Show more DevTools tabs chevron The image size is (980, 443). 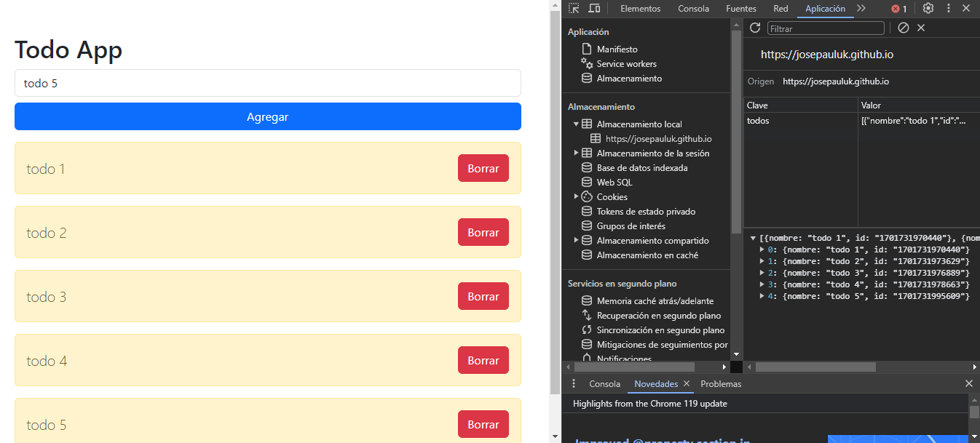861,9
